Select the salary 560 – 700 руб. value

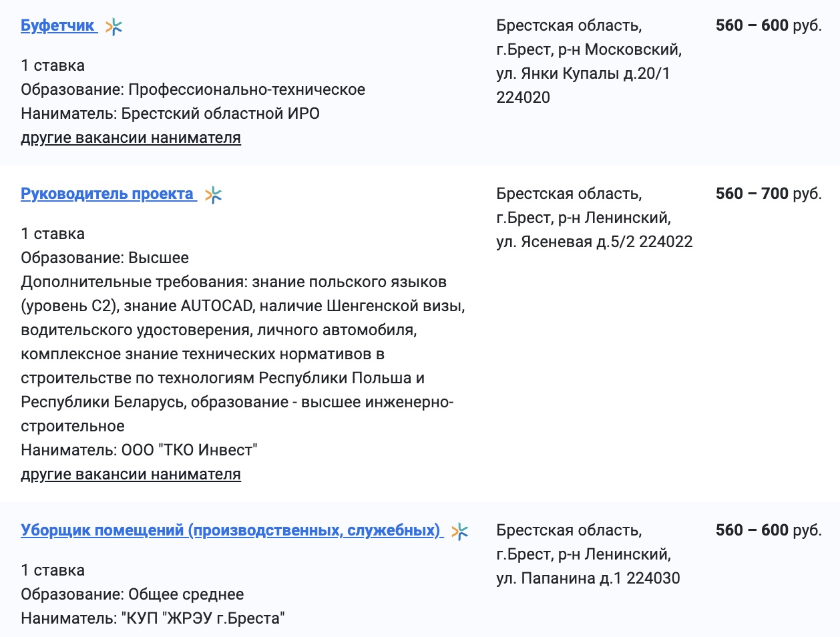coord(768,194)
